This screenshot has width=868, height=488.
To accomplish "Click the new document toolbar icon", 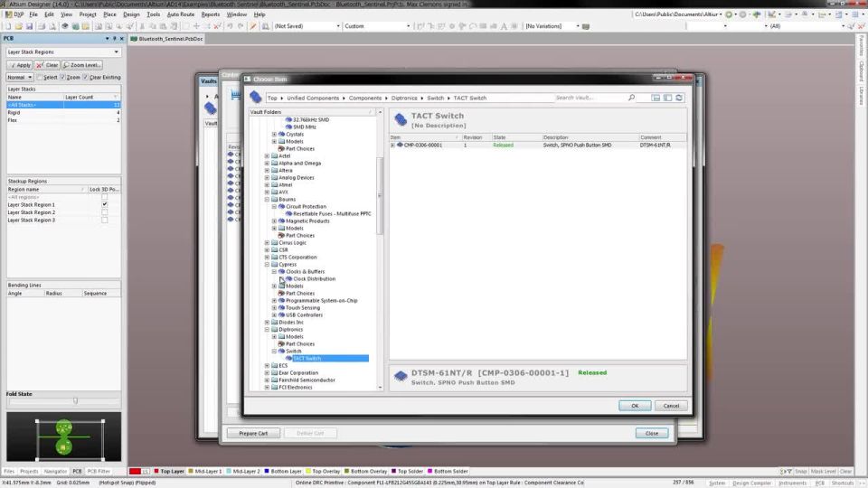I will click(8, 26).
